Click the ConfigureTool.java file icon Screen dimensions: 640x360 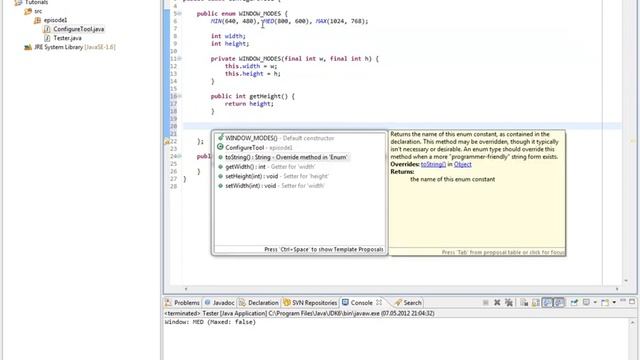(x=47, y=29)
